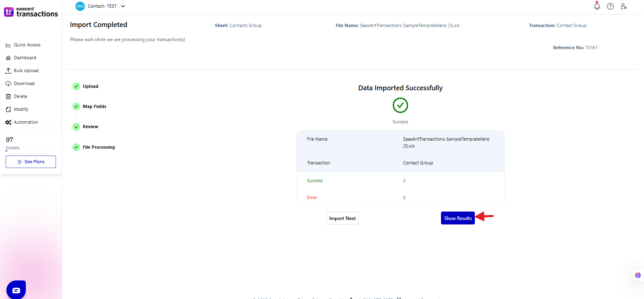Open Automation in the sidebar
644x299 pixels.
[26, 122]
